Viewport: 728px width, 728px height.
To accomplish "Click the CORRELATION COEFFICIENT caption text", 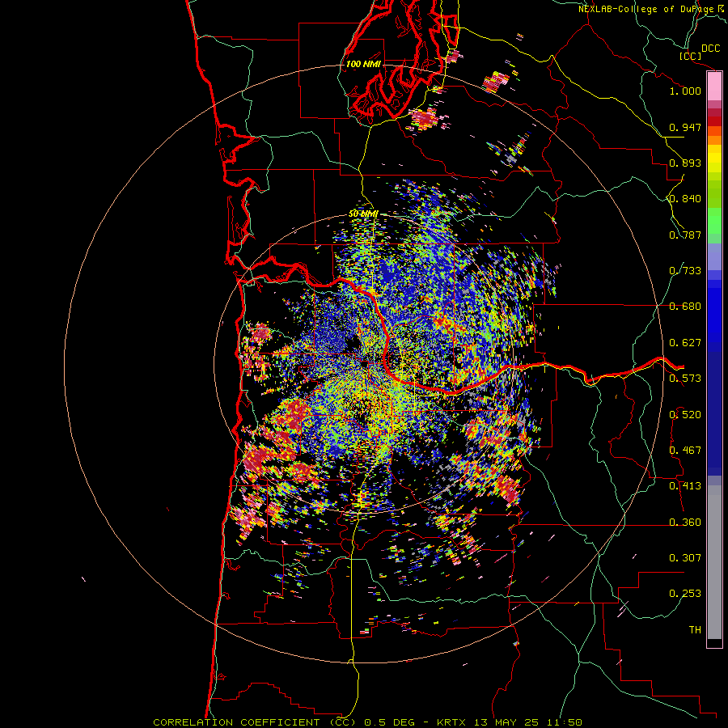I will [x=236, y=722].
